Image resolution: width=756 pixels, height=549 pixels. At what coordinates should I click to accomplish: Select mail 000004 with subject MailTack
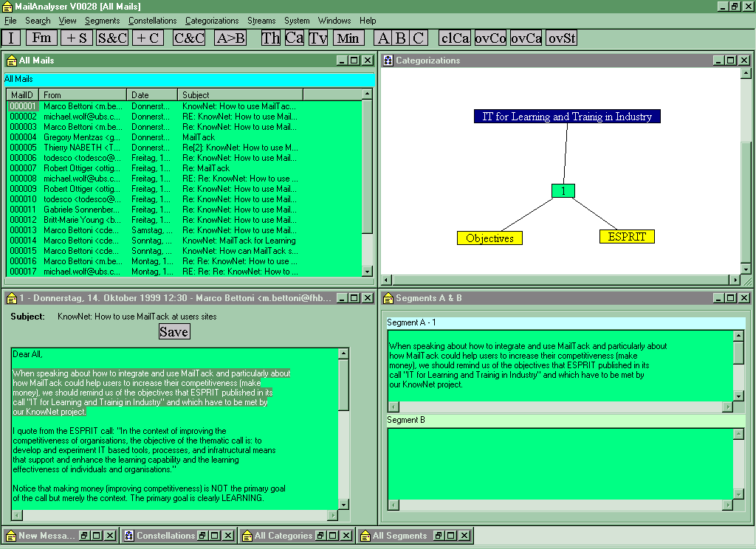pos(184,137)
